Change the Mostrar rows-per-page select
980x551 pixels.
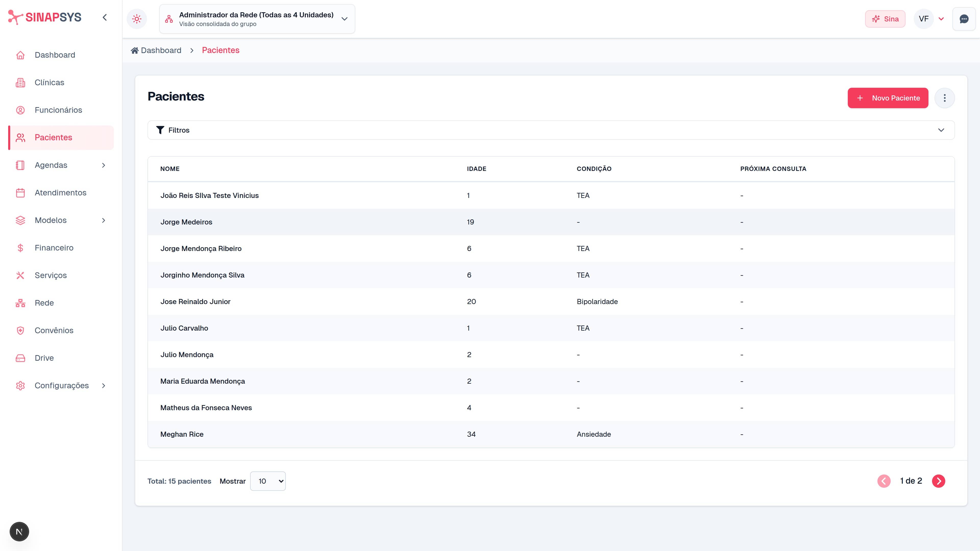pyautogui.click(x=268, y=481)
